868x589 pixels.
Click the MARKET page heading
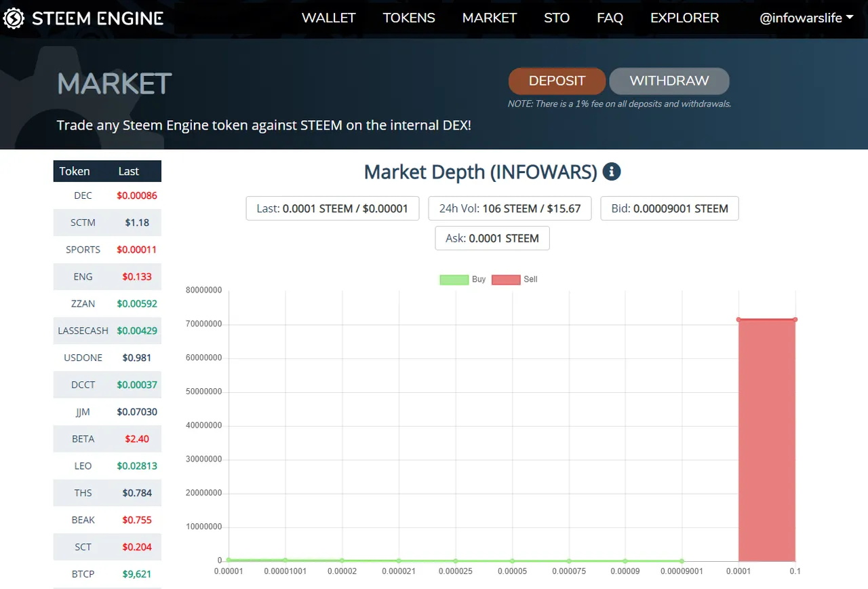(115, 83)
